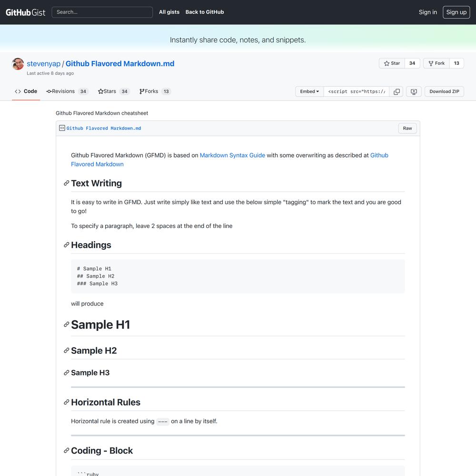Click anchor link icon beside Sample H3
476x476 pixels.
[67, 373]
